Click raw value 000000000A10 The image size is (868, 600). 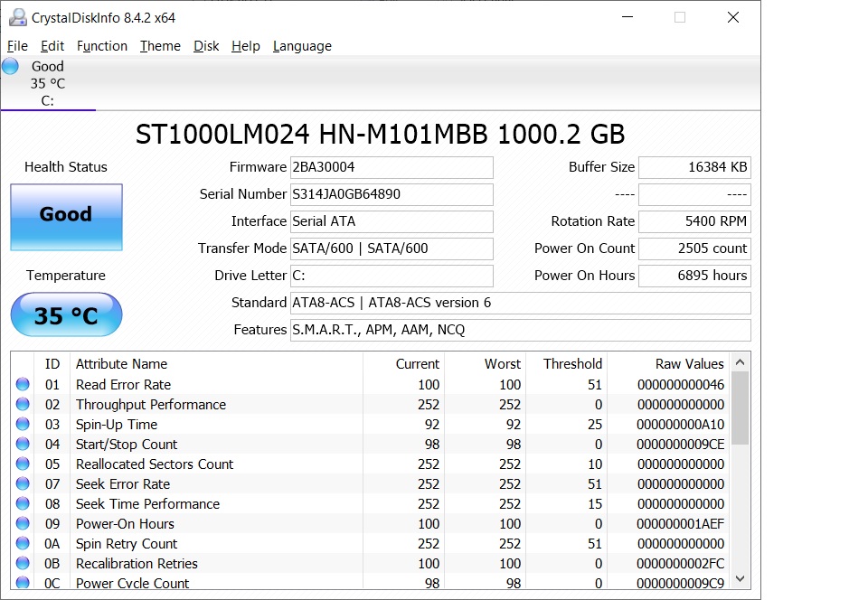click(x=680, y=424)
